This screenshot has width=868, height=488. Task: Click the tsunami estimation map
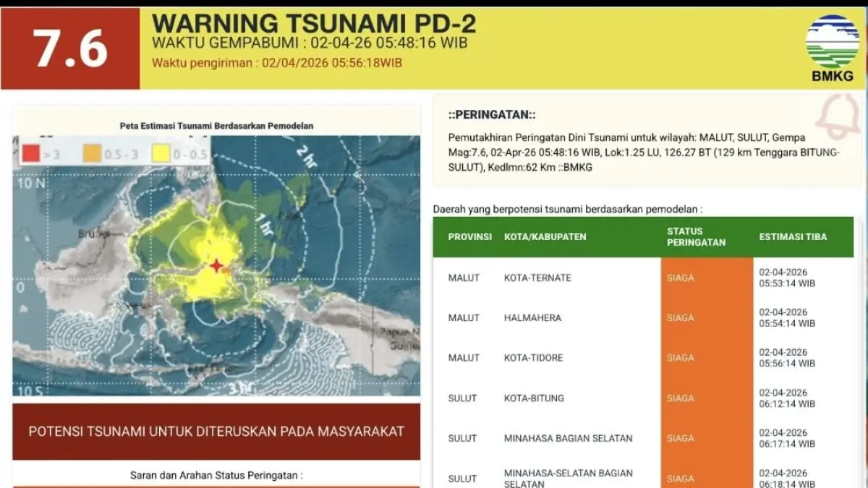pos(216,265)
